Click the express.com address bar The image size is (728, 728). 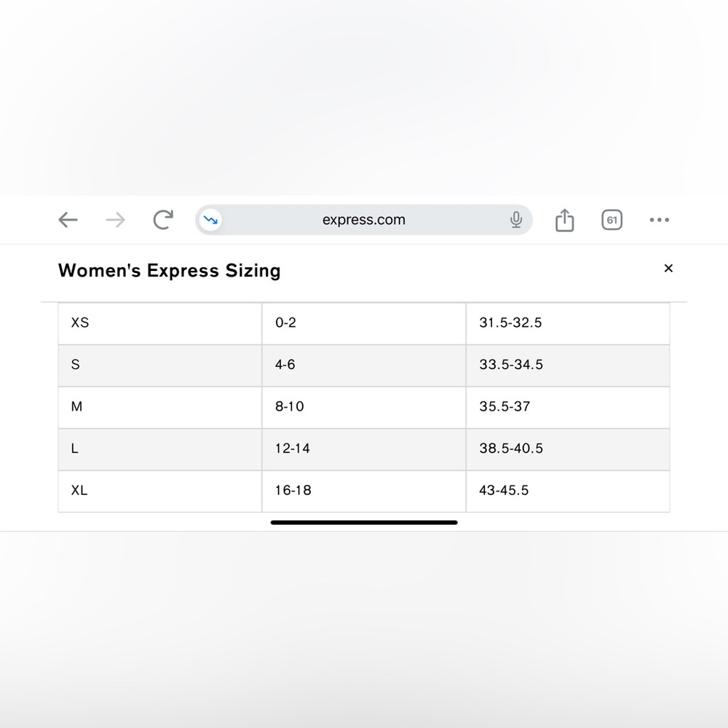pyautogui.click(x=363, y=220)
